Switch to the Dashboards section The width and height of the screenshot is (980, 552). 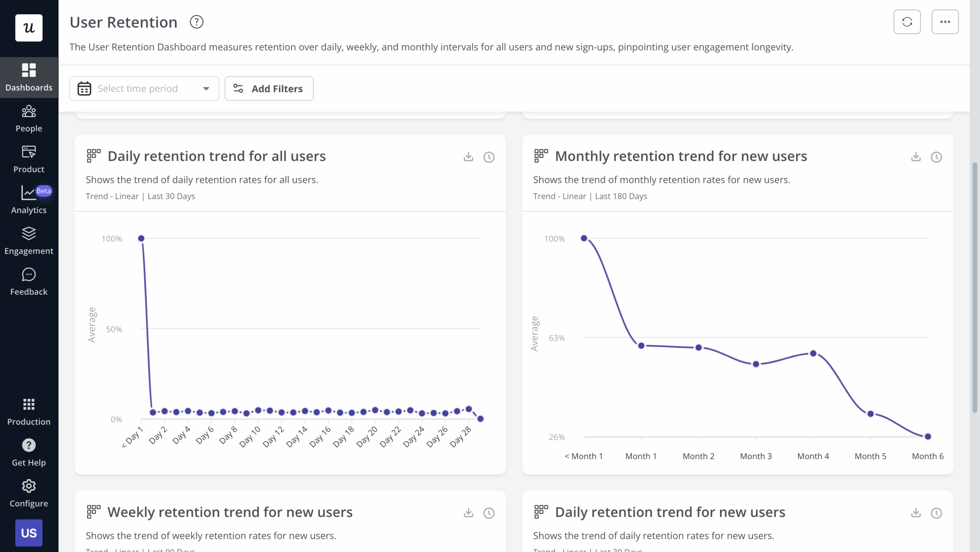[29, 77]
